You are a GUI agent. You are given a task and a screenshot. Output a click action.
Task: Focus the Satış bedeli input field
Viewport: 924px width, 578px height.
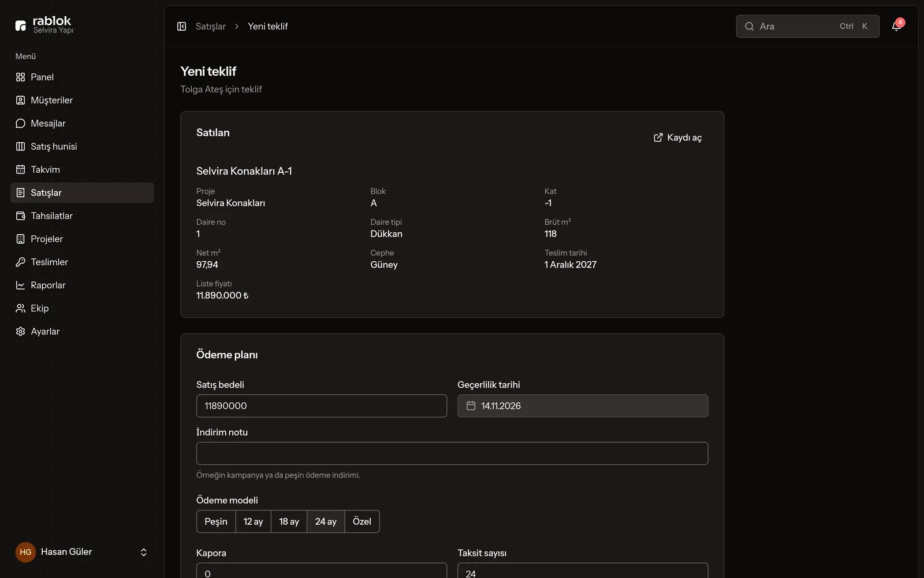click(x=322, y=406)
